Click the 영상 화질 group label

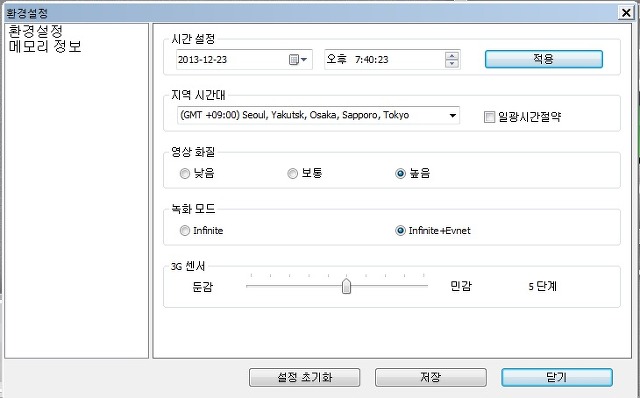(x=193, y=152)
